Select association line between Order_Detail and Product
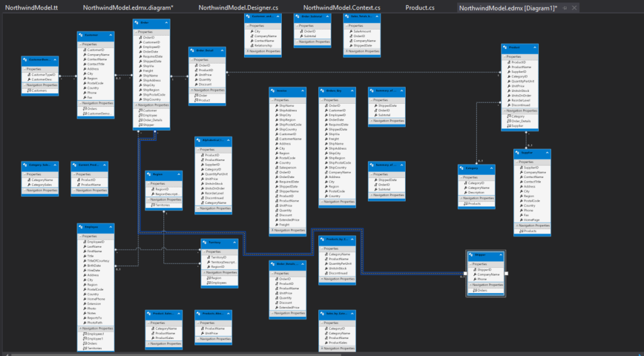 point(363,72)
